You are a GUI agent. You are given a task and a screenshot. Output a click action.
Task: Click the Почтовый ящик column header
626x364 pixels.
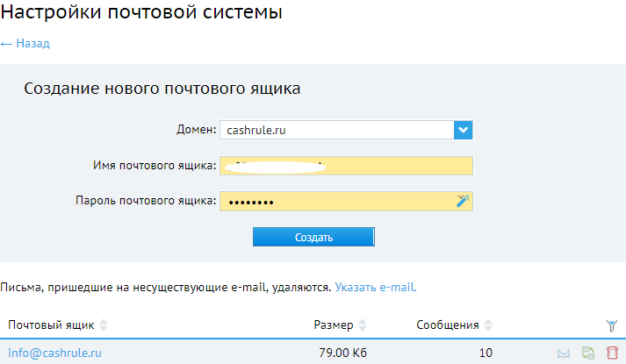[51, 325]
